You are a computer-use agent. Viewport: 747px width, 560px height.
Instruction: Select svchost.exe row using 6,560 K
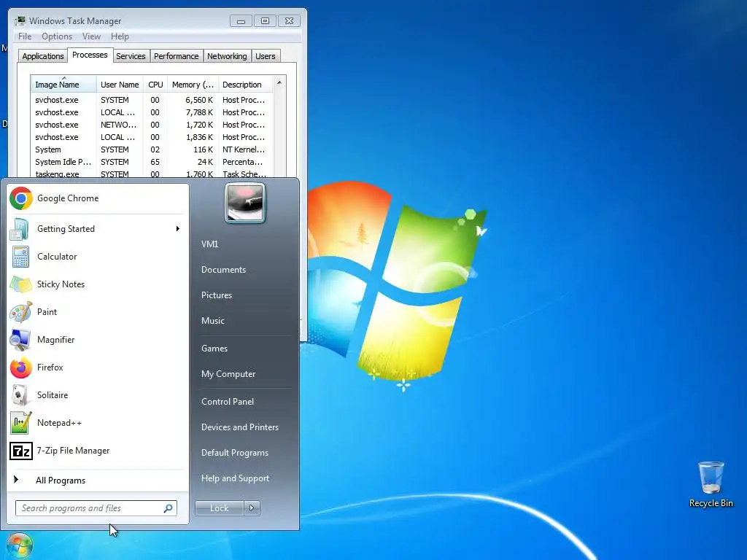point(152,100)
